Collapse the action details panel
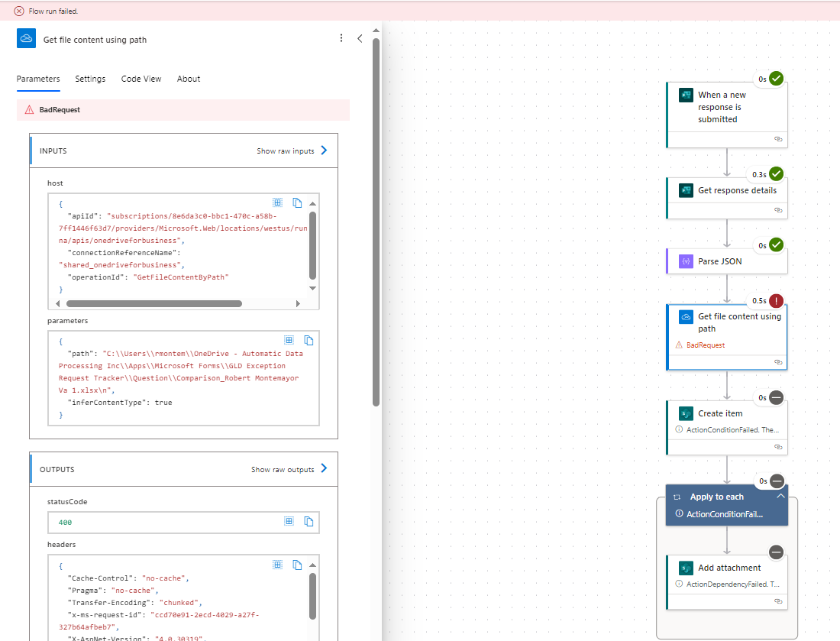 360,37
